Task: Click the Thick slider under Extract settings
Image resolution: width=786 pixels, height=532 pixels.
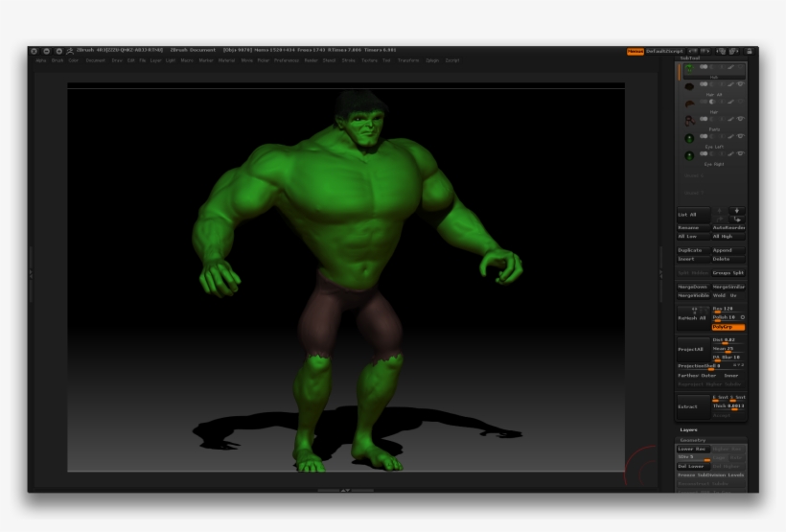Action: pos(728,406)
